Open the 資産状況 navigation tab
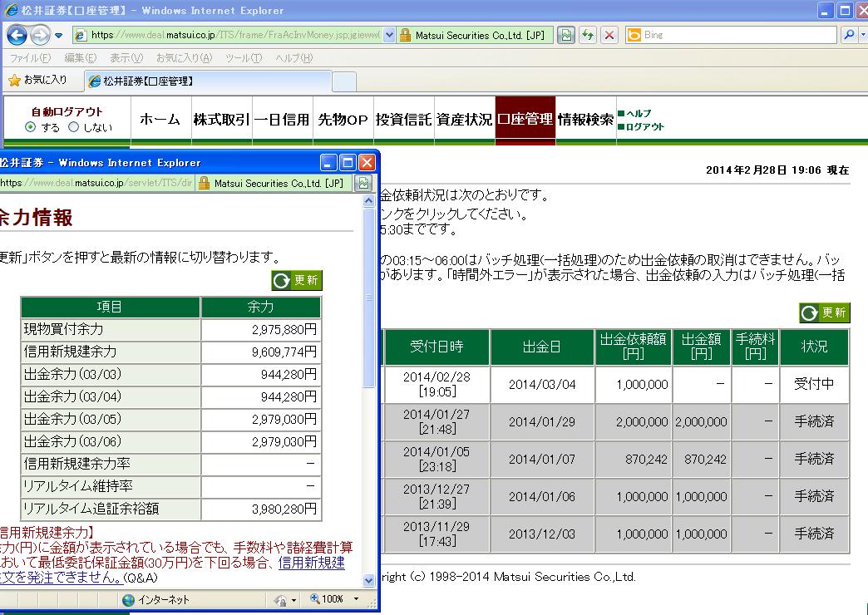Image resolution: width=868 pixels, height=615 pixels. pos(464,120)
